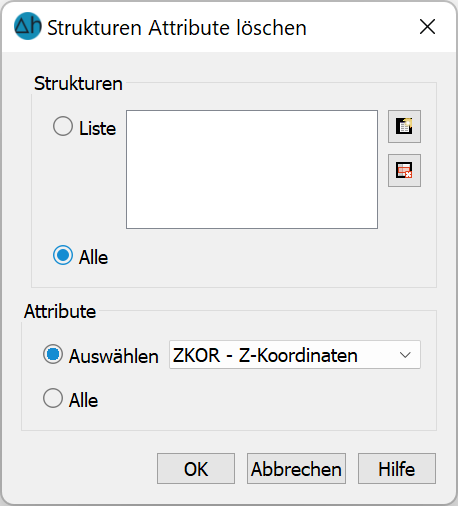Select the Alle radio button under Strukturen
Image resolution: width=458 pixels, height=506 pixels.
(63, 255)
